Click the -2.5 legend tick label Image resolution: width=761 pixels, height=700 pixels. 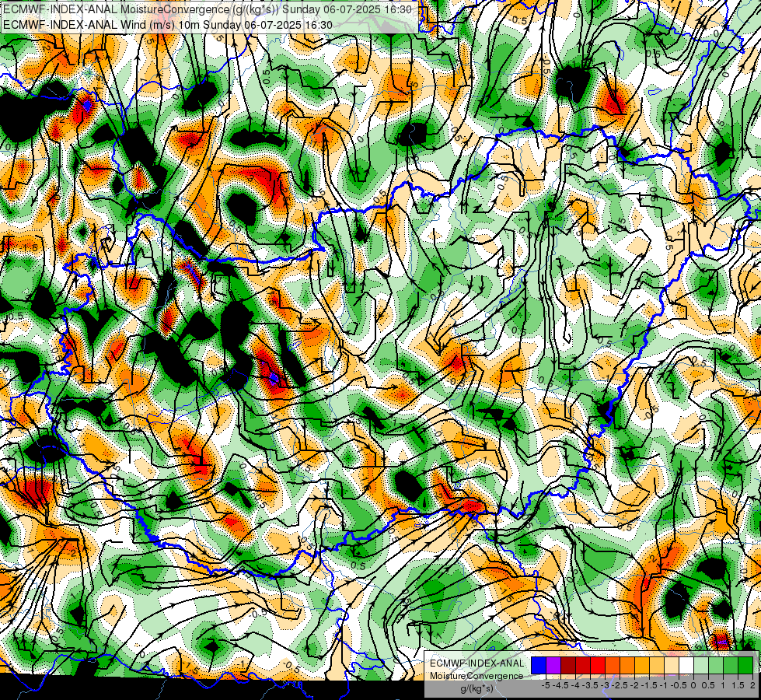pyautogui.click(x=620, y=685)
